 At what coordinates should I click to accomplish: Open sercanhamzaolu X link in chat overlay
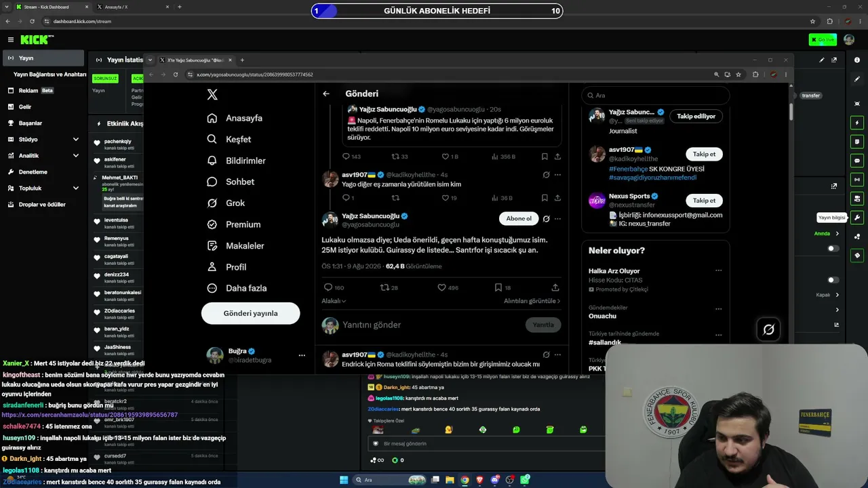click(x=90, y=415)
